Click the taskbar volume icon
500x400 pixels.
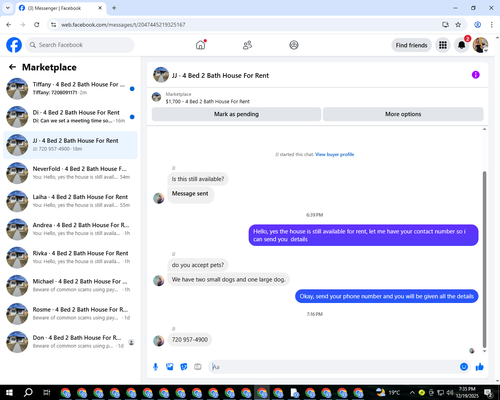450,392
